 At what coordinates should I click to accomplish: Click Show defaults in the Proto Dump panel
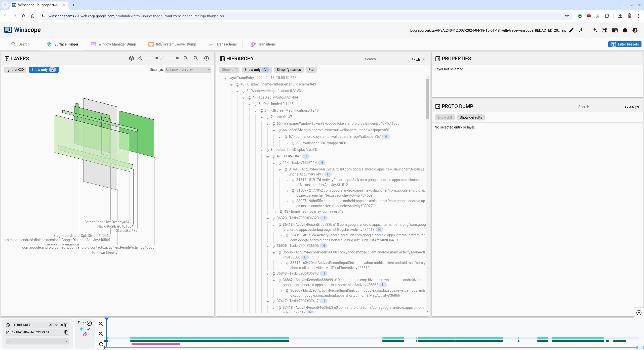471,117
